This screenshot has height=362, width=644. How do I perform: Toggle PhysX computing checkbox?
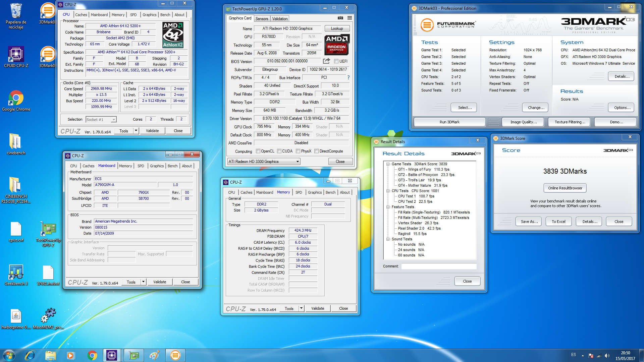coord(298,151)
